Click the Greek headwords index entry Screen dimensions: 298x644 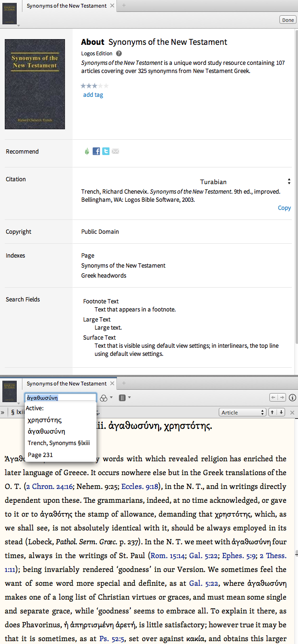point(104,275)
